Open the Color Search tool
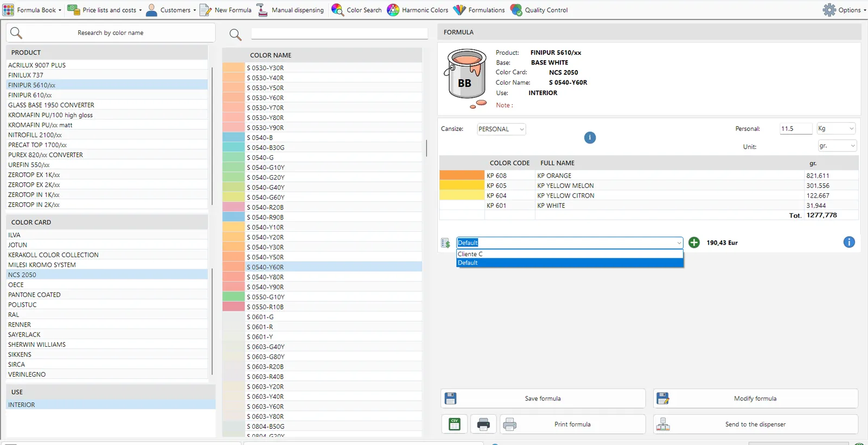This screenshot has height=445, width=868. 356,10
